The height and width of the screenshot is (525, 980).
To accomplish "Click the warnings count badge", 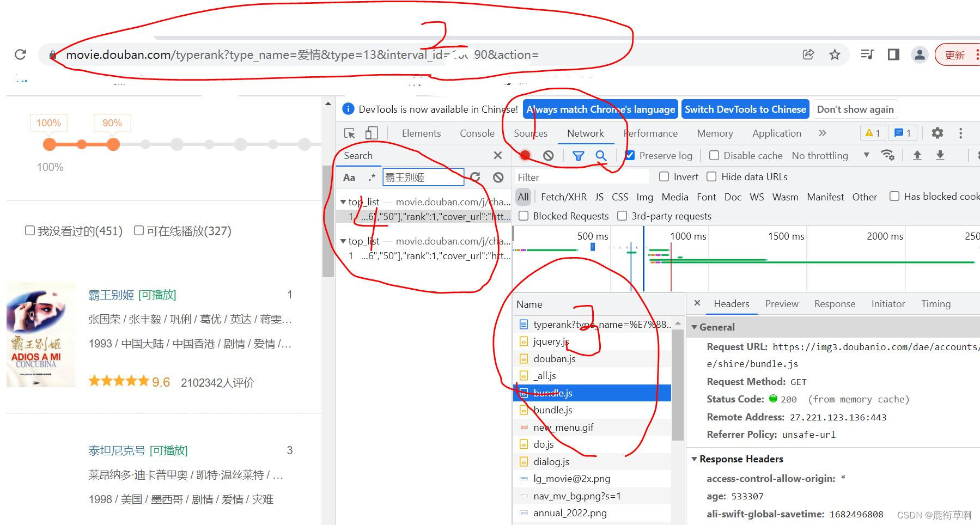I will coord(873,133).
